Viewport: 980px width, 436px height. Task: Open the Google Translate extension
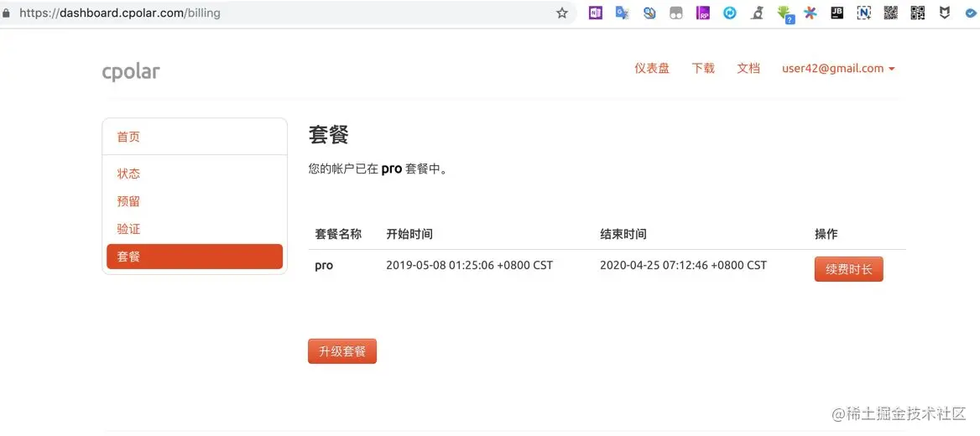pos(622,13)
